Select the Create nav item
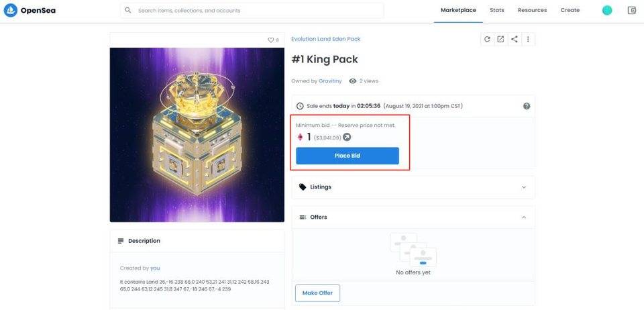644x310 pixels. pyautogui.click(x=570, y=10)
